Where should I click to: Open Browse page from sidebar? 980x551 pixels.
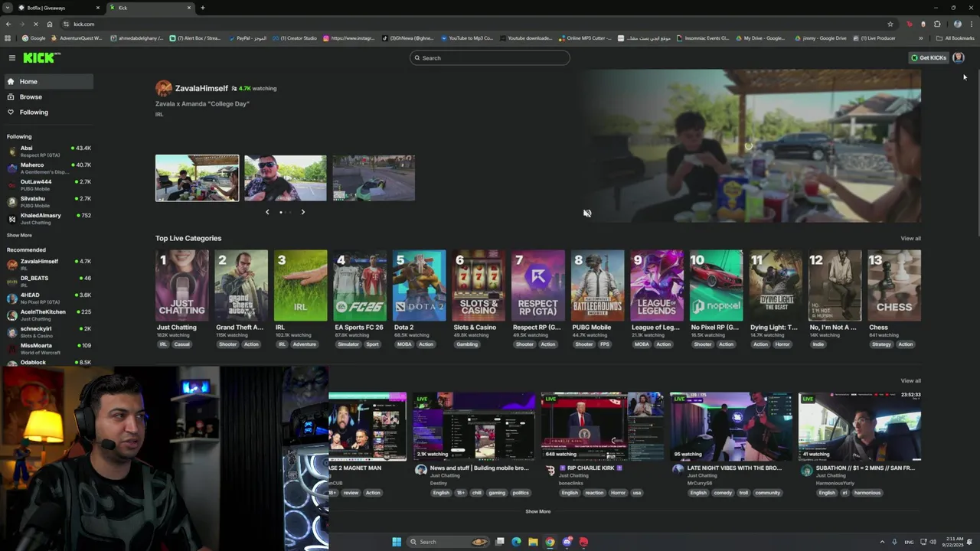tap(49, 96)
